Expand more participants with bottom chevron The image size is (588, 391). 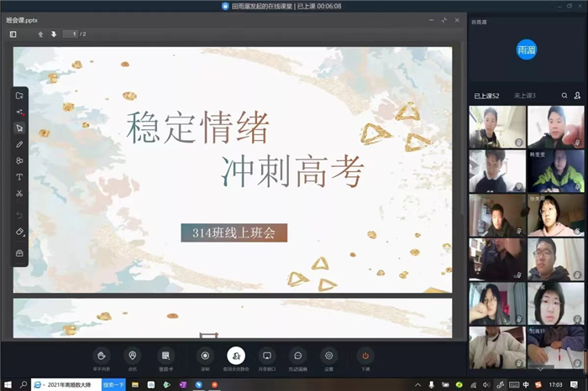click(539, 369)
